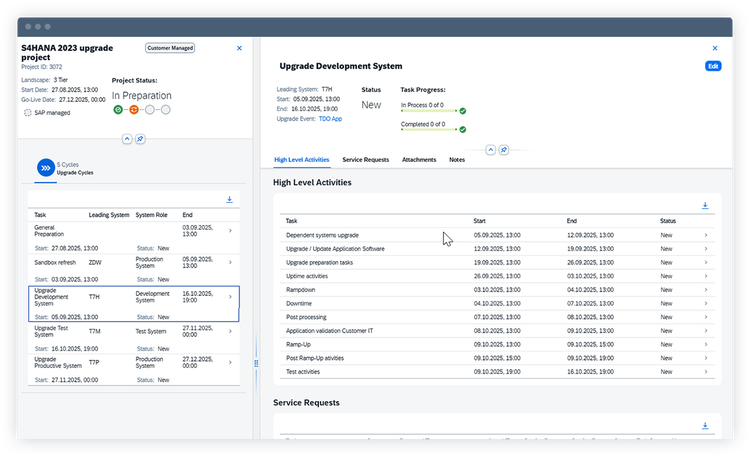Click green check beside In Process progress
The height and width of the screenshot is (456, 750).
(x=463, y=111)
